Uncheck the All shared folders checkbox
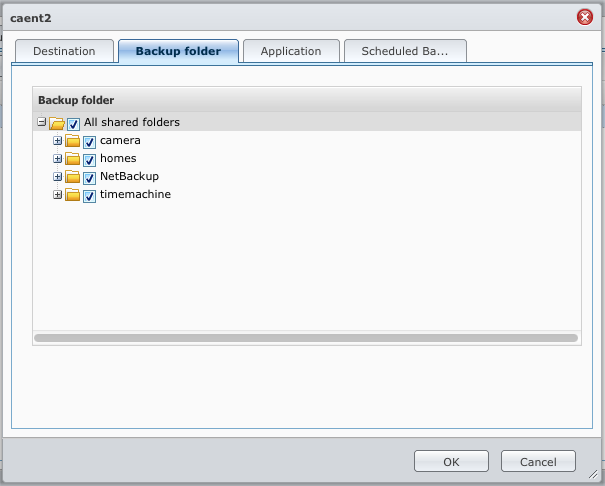This screenshot has height=486, width=605. (73, 124)
